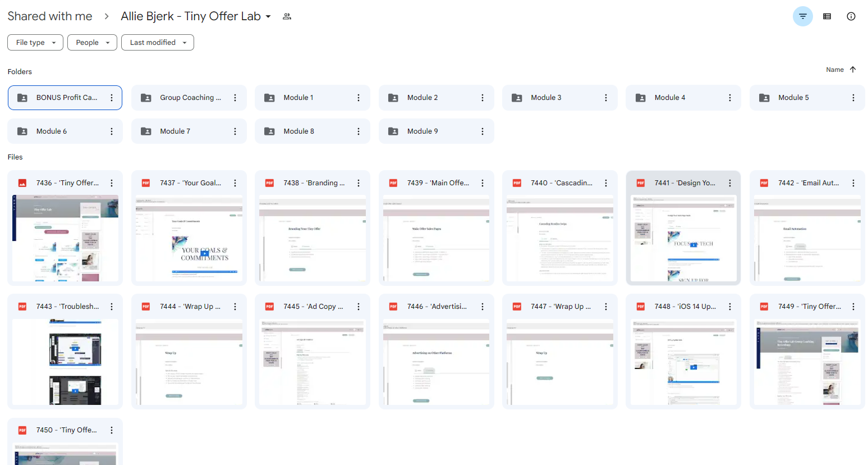
Task: Open more actions for file 7441
Action: pyautogui.click(x=730, y=183)
